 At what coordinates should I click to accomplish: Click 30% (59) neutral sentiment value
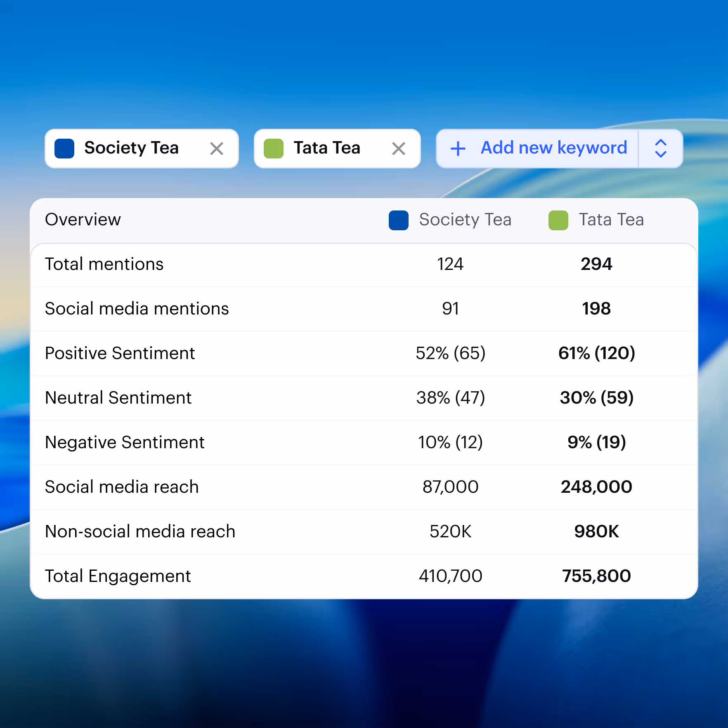click(596, 398)
